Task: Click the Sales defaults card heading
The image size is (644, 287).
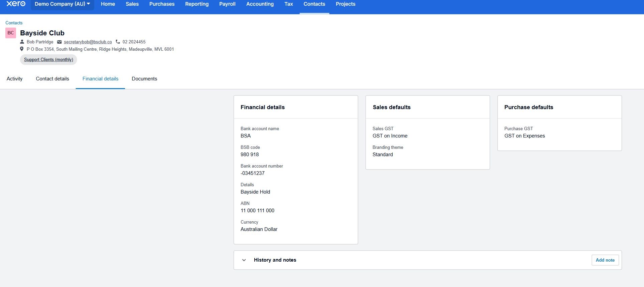Action: 392,107
